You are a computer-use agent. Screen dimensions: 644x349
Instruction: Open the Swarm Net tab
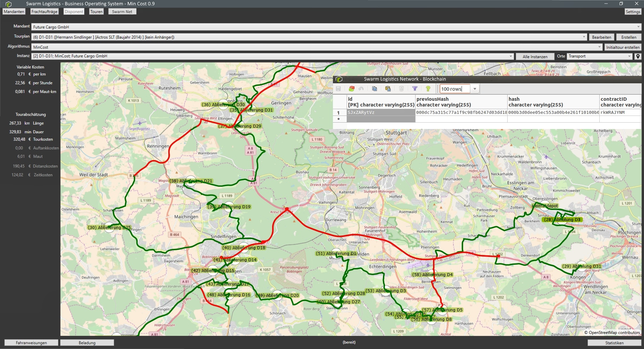(122, 12)
